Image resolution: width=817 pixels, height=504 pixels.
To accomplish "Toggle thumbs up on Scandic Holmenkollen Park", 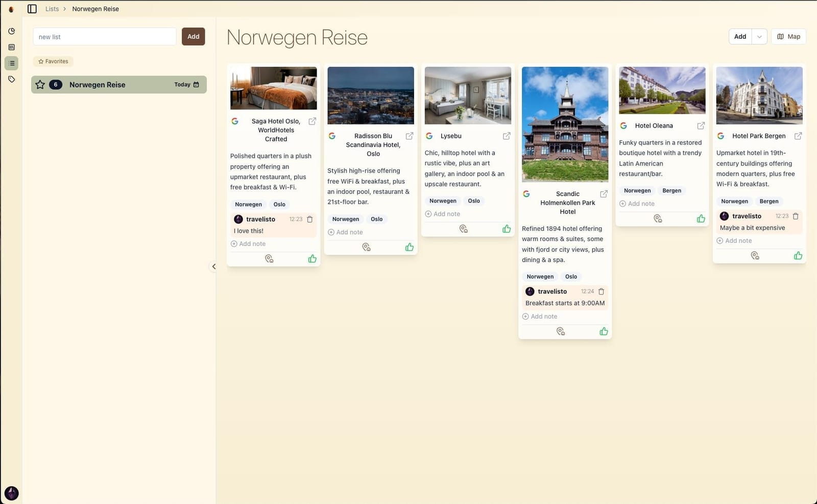I will (x=604, y=331).
